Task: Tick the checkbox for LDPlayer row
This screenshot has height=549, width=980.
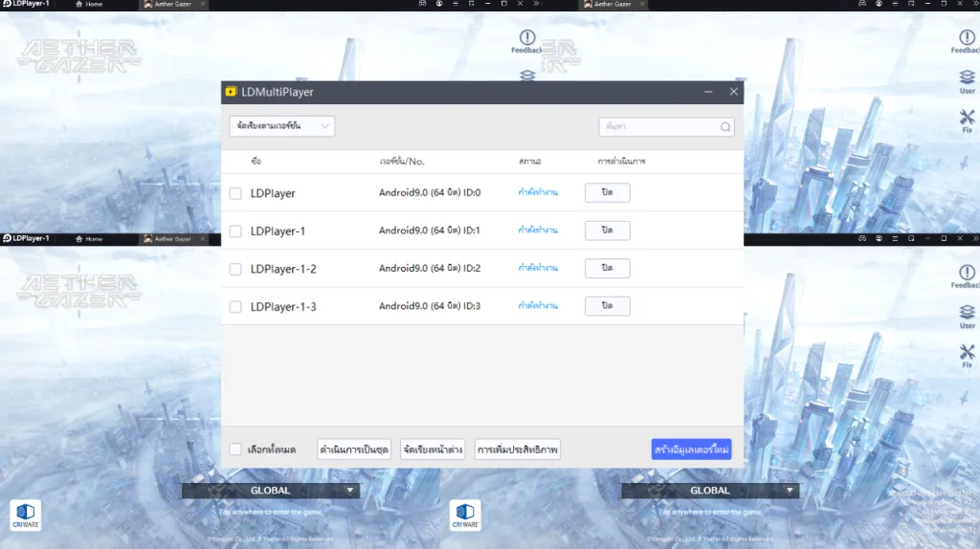Action: click(235, 193)
